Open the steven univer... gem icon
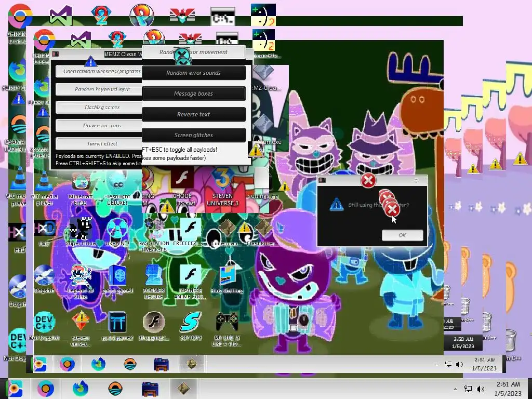This screenshot has height=399, width=532. pyautogui.click(x=81, y=329)
